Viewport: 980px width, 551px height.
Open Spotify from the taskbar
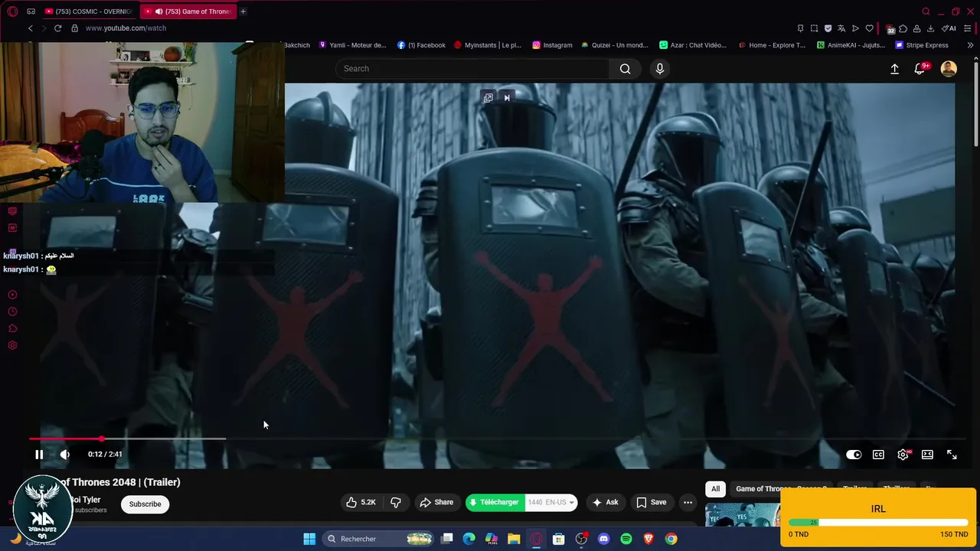(x=626, y=539)
